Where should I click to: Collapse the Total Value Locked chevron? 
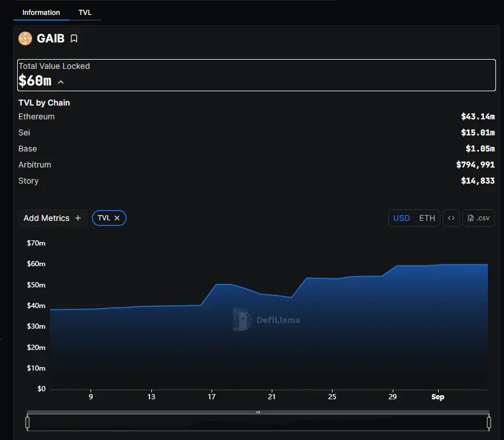(61, 82)
